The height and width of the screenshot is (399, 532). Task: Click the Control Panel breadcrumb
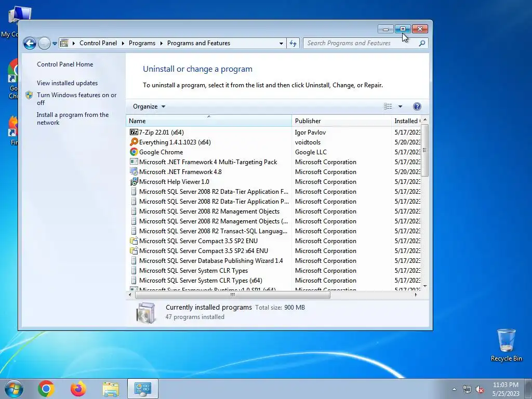click(x=98, y=43)
